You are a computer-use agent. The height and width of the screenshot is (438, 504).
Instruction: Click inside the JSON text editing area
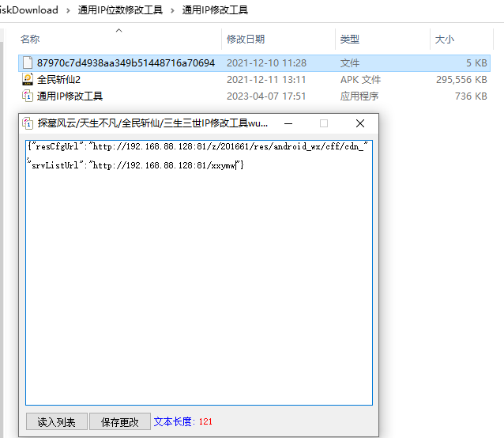tap(199, 273)
